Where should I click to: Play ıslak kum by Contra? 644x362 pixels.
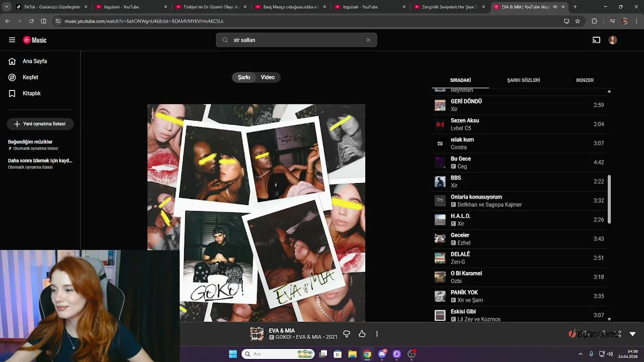(x=519, y=143)
